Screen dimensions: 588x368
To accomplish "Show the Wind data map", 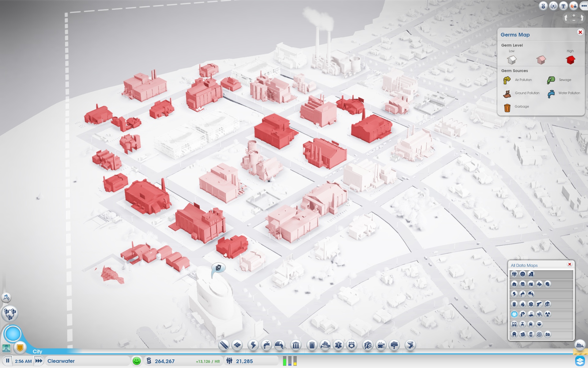I will [539, 314].
